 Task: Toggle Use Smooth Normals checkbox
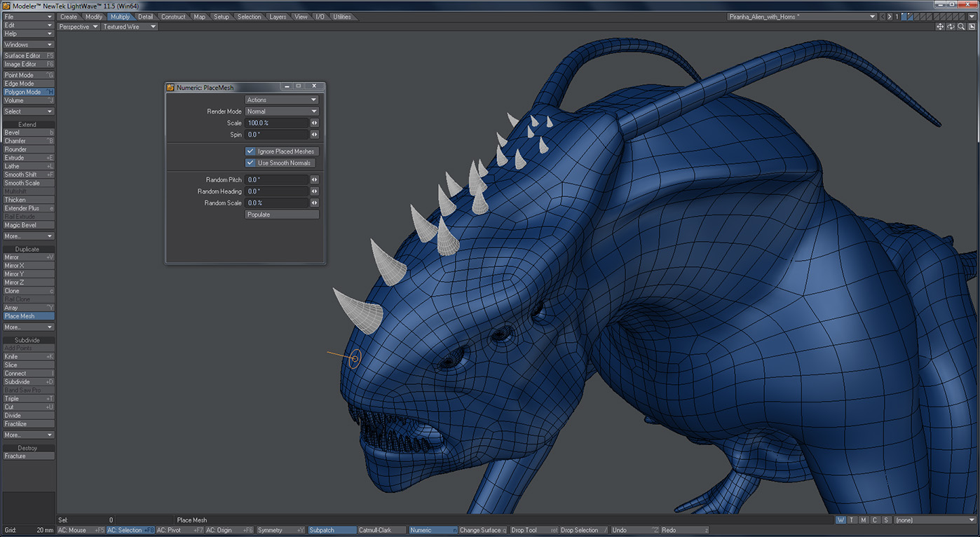click(x=250, y=163)
